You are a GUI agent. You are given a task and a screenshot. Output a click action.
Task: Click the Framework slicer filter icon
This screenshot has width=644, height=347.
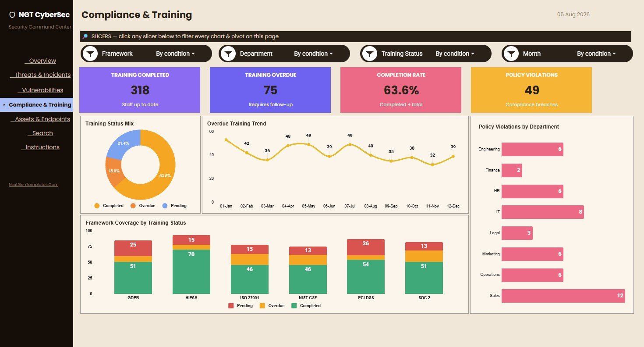(x=90, y=54)
